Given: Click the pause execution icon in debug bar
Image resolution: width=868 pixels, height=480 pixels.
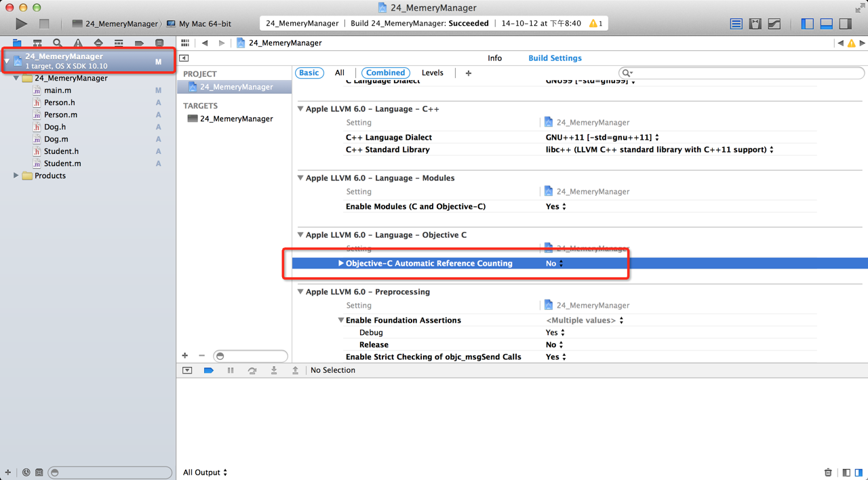Looking at the screenshot, I should (x=231, y=370).
